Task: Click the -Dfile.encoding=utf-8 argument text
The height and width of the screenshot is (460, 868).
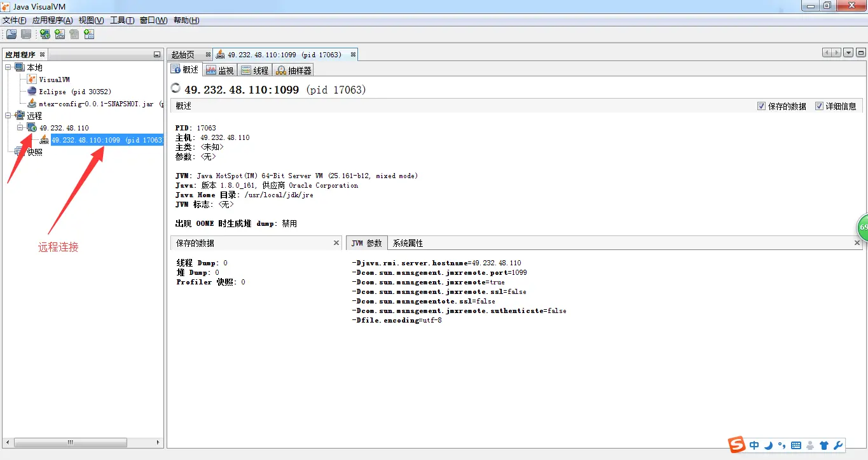Action: 396,321
